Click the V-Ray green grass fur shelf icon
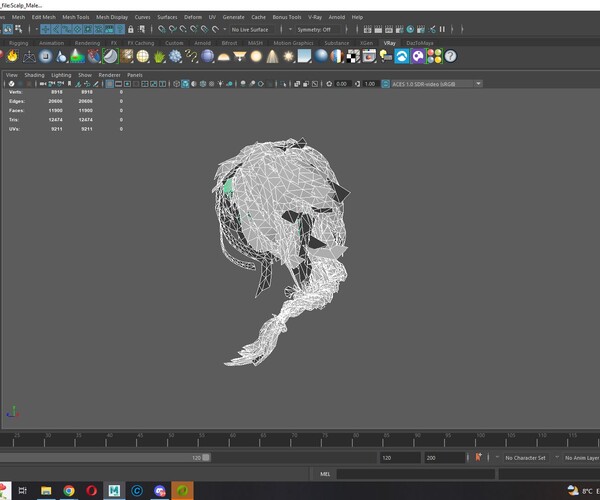 pyautogui.click(x=159, y=56)
